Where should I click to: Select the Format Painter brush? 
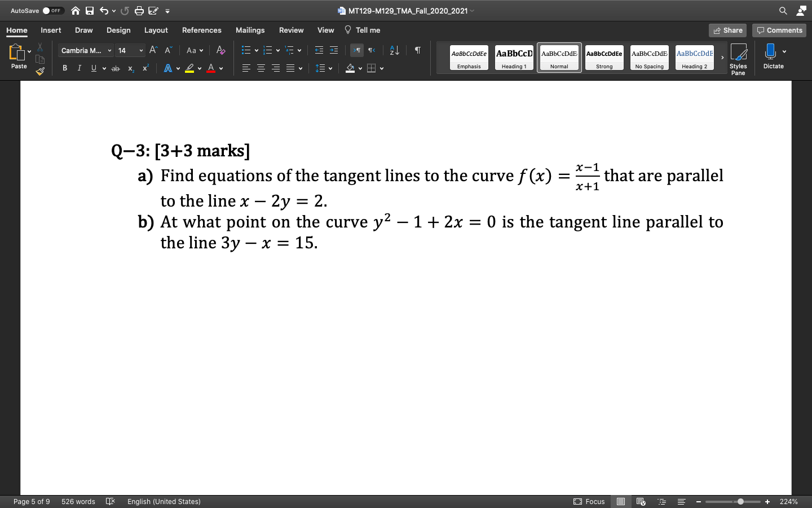[x=40, y=72]
